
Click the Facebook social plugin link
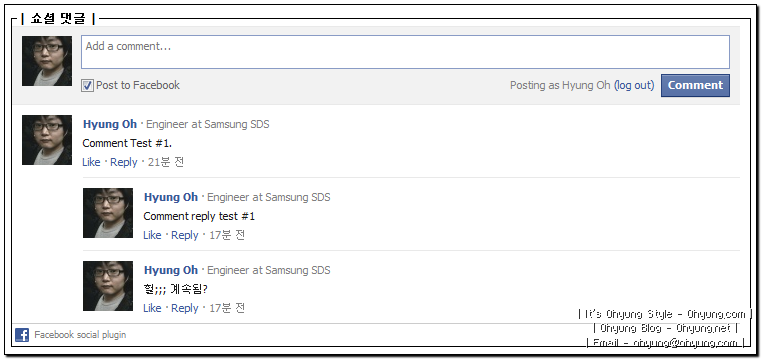tap(80, 335)
